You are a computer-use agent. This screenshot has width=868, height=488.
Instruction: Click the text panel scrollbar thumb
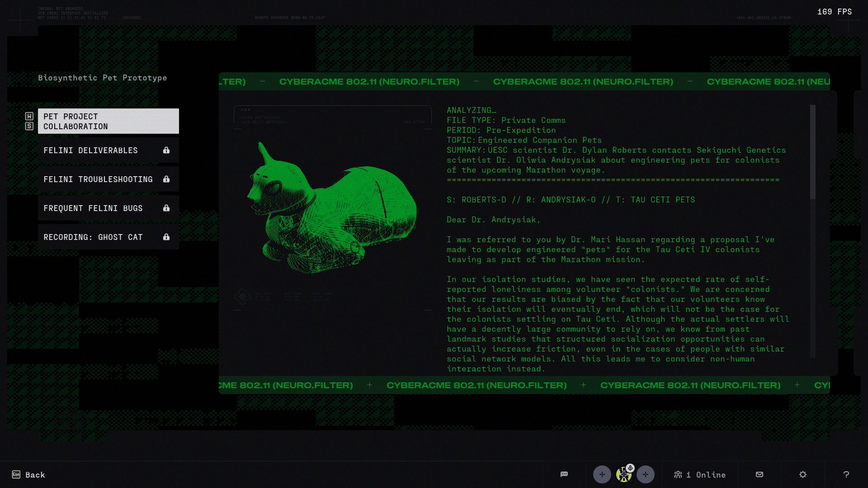click(812, 152)
